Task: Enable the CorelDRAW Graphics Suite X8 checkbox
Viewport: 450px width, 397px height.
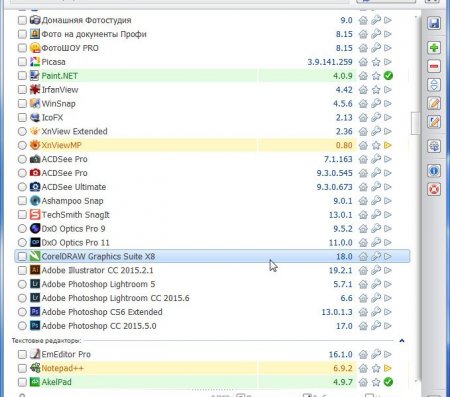Action: [22, 256]
